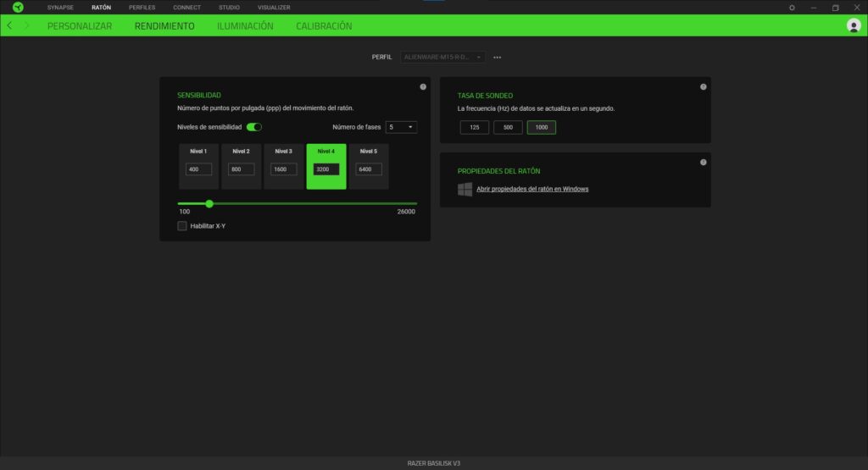Show help for Sensibilidad panel

click(423, 87)
